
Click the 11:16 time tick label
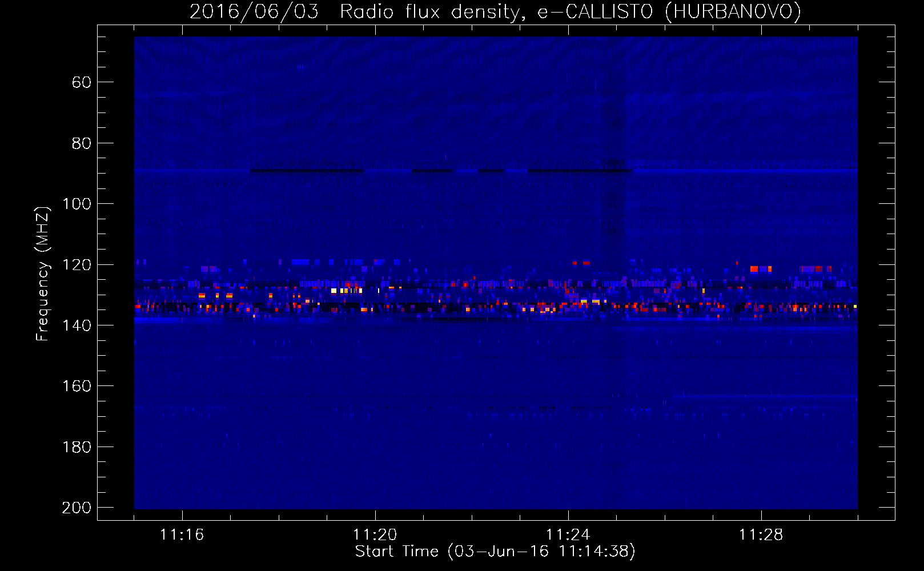(x=182, y=535)
